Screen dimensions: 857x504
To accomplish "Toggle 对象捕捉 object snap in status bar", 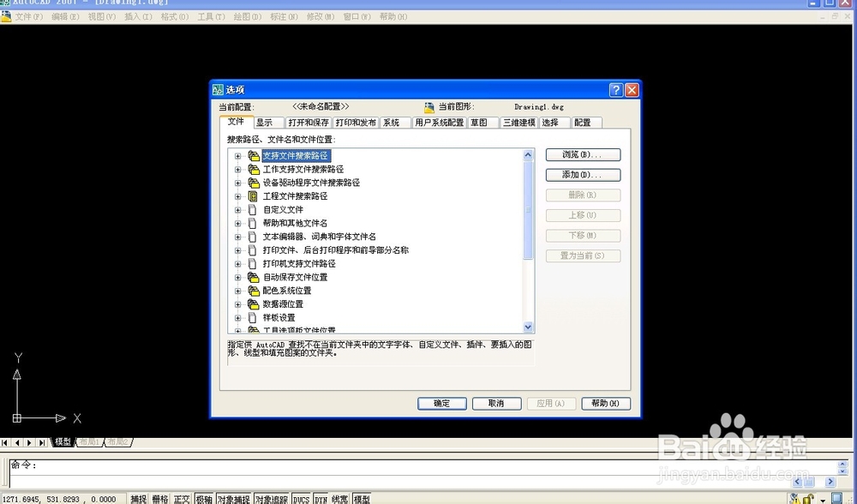I will 234,499.
